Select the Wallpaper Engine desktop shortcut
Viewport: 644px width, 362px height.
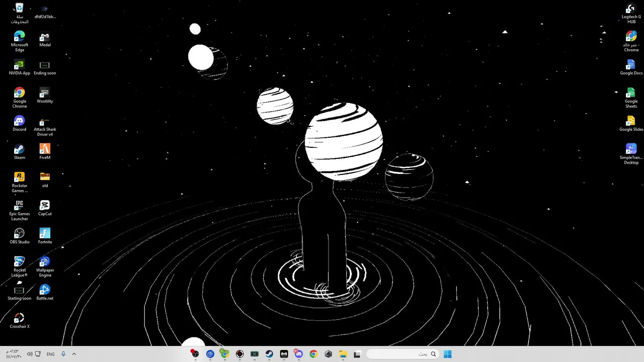pyautogui.click(x=45, y=267)
